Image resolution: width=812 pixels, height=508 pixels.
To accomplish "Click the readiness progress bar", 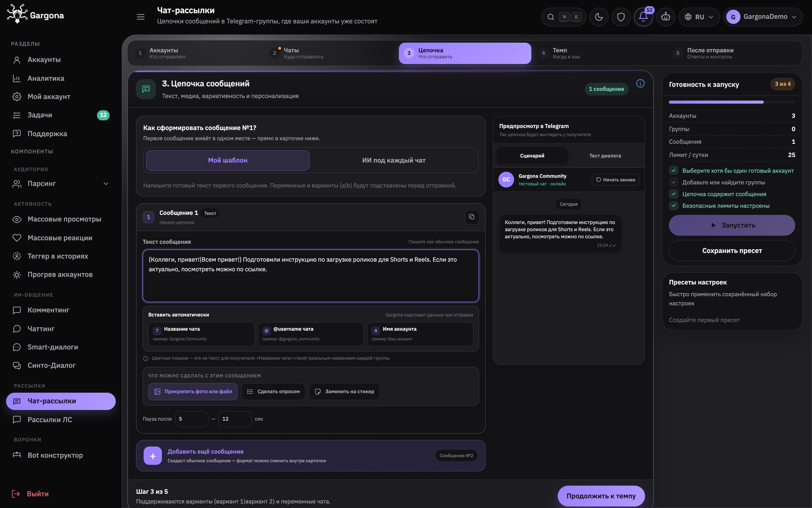I will click(732, 102).
